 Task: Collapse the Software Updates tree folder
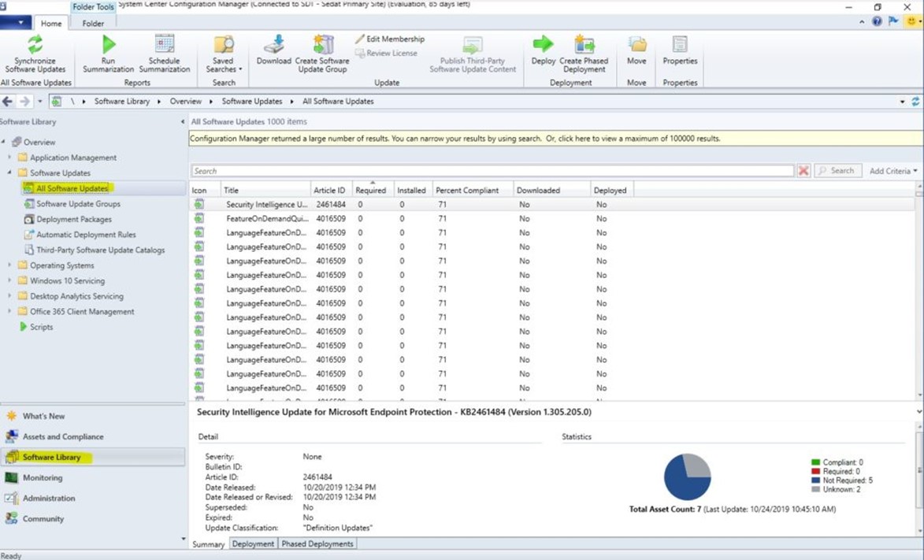tap(9, 172)
